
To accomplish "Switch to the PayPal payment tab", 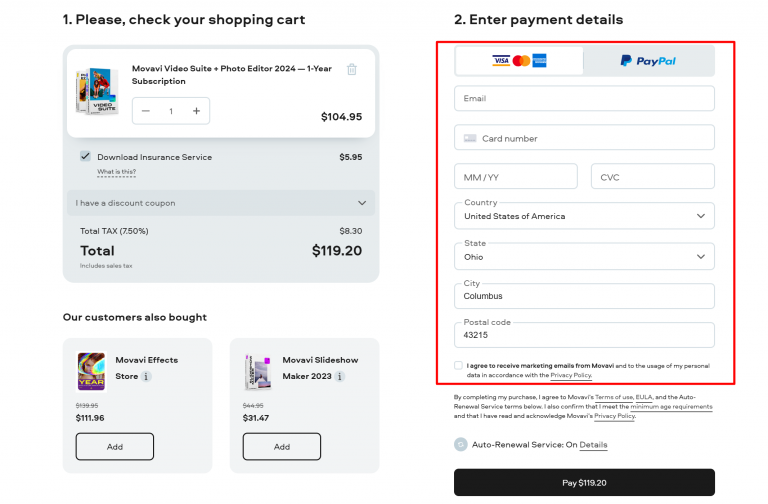I will click(x=648, y=61).
